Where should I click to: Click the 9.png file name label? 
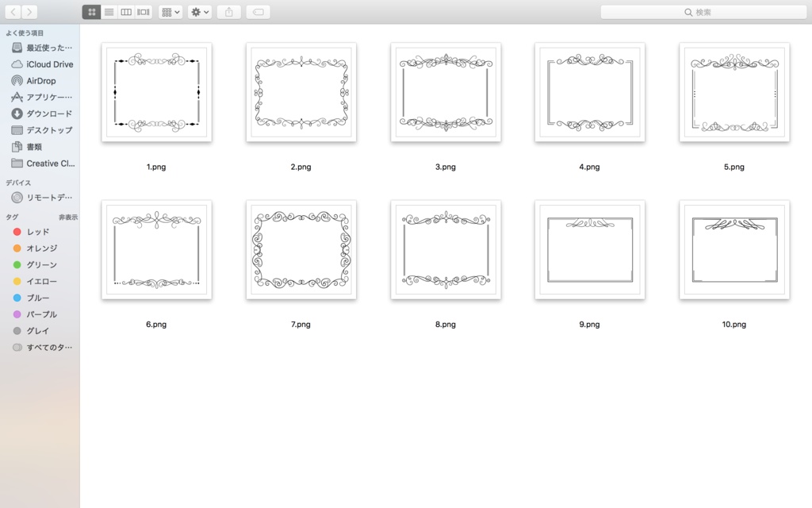tap(589, 325)
